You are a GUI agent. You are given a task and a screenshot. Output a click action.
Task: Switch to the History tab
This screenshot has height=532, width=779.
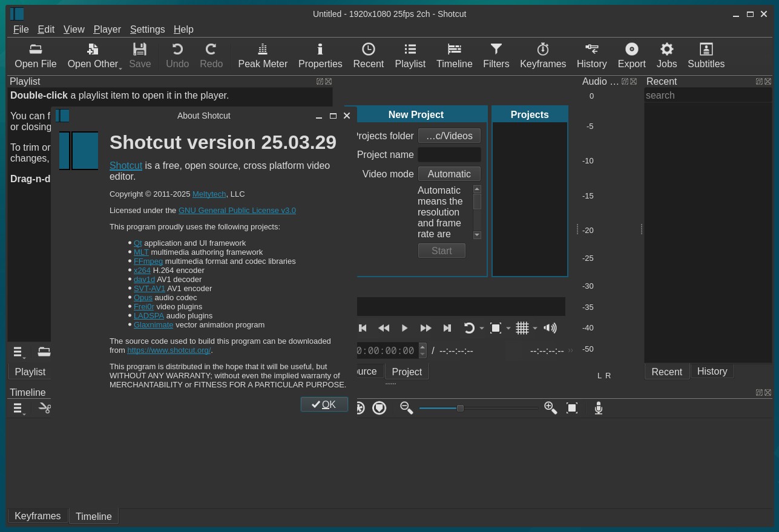(x=712, y=371)
